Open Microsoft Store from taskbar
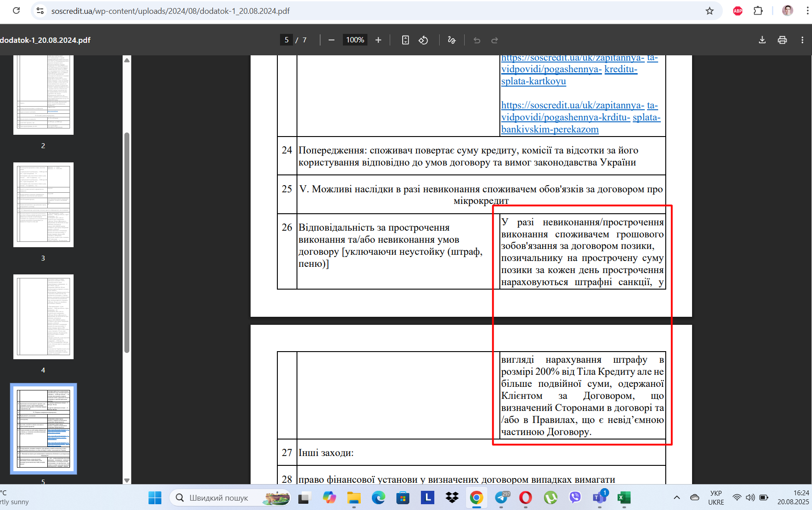Viewport: 812px width, 510px height. [x=403, y=498]
